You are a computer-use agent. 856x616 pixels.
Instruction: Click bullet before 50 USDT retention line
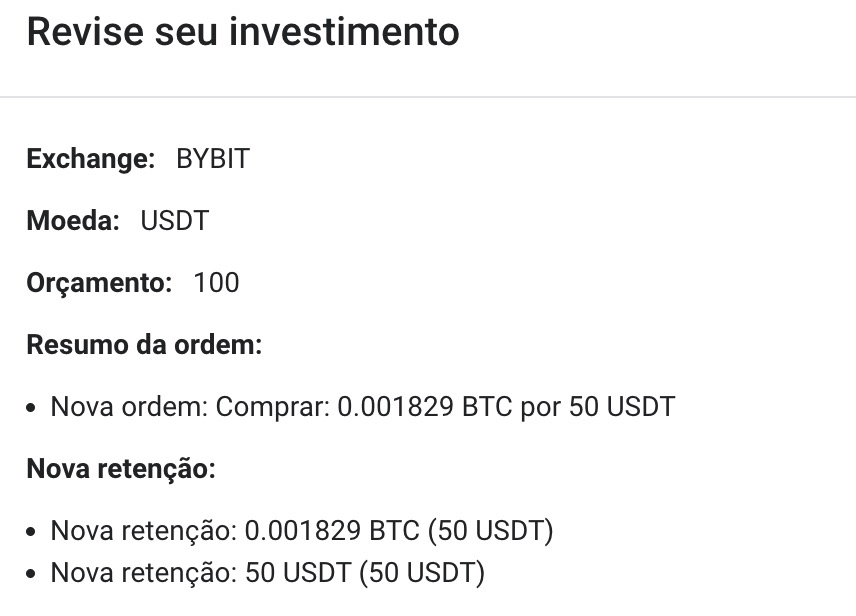click(x=31, y=574)
